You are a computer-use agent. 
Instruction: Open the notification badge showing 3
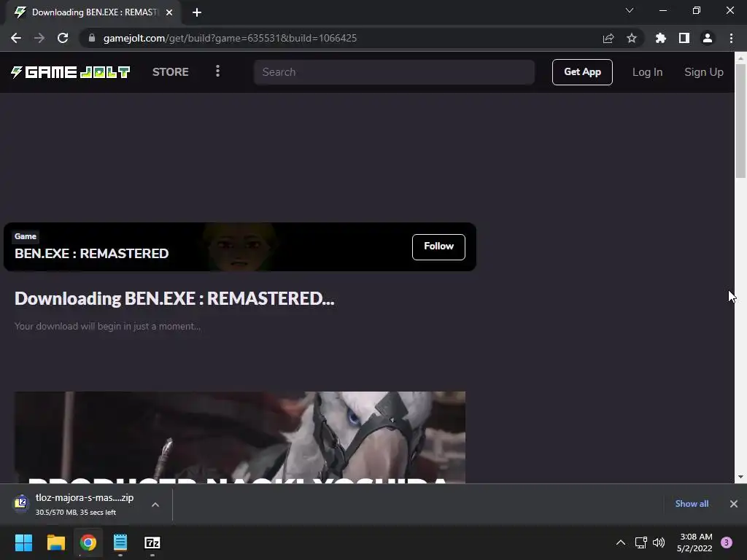pos(727,542)
